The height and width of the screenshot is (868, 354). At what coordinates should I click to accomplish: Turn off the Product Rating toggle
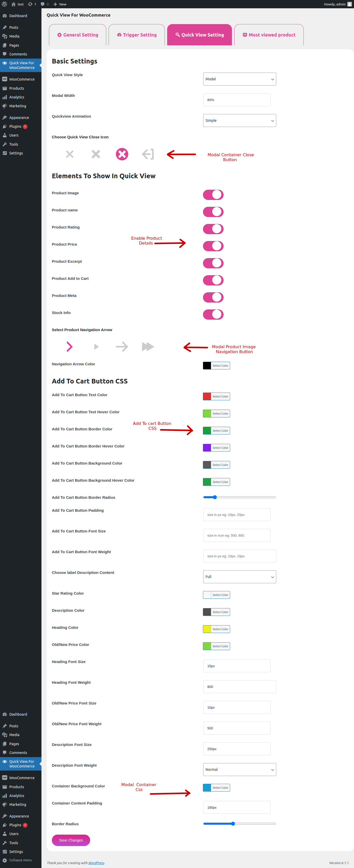[213, 229]
